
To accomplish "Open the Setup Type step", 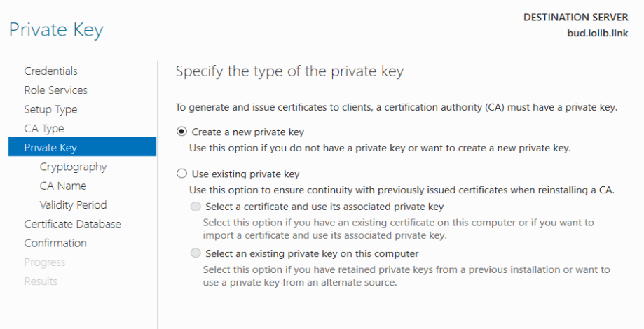I will point(50,109).
